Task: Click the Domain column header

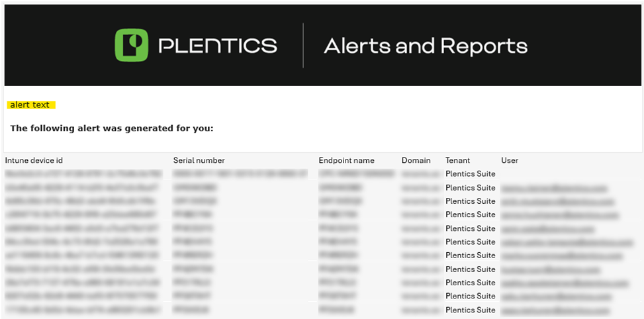Action: (416, 160)
